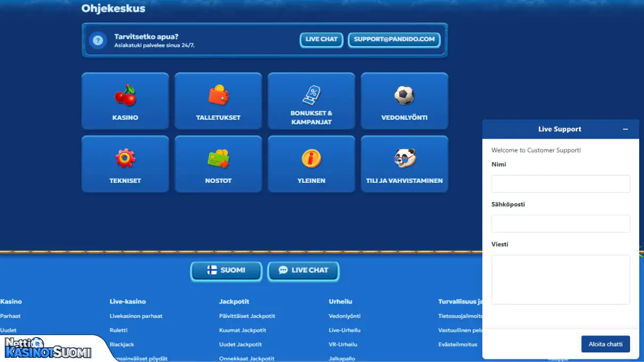
Task: Click the Vedonlyönti soccer ball icon
Action: click(404, 96)
